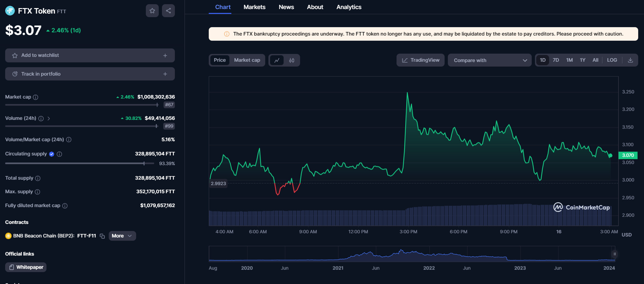Click the current price marker 3.070

(x=628, y=155)
